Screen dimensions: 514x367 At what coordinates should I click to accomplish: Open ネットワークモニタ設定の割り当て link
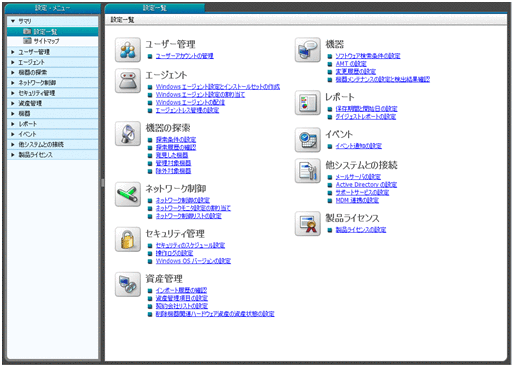pos(193,208)
